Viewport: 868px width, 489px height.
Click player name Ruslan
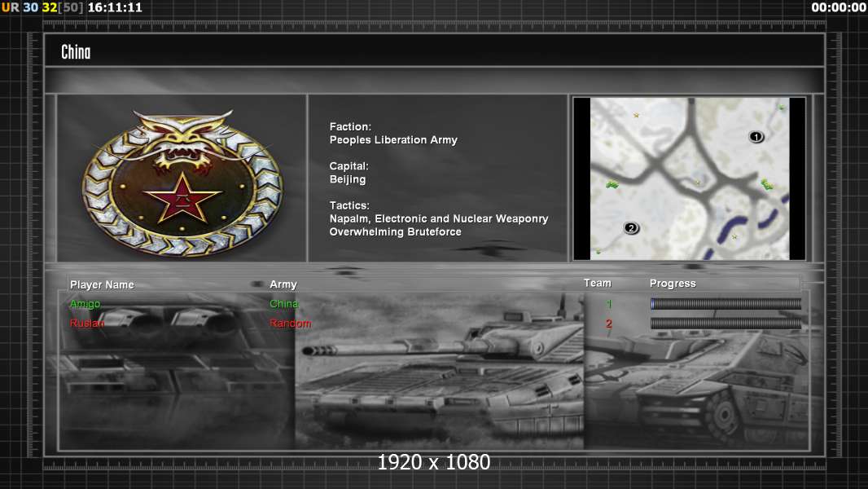tap(87, 323)
